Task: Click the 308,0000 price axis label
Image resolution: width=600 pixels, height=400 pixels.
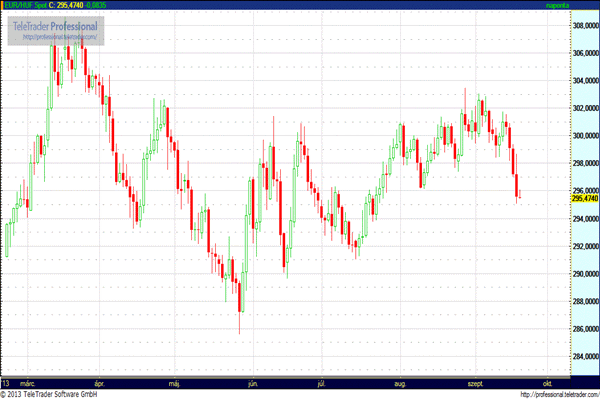Action: 585,25
